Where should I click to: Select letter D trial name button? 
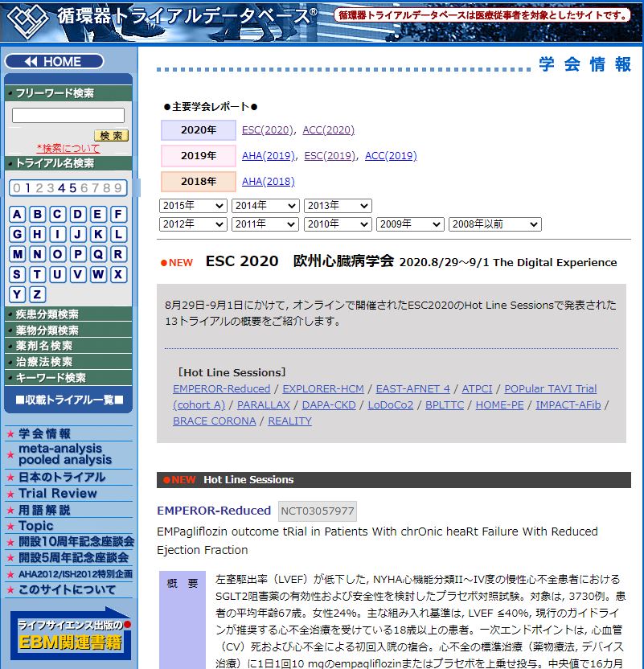click(x=78, y=214)
